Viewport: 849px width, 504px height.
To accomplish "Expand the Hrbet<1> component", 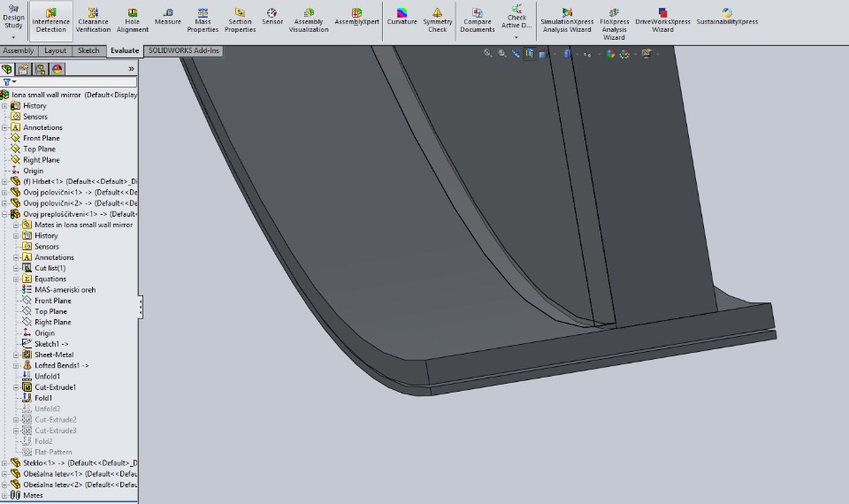I will [x=4, y=181].
